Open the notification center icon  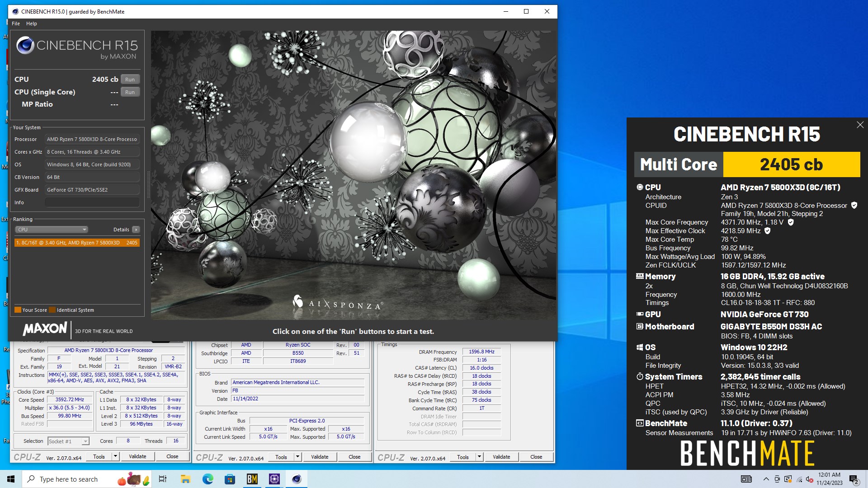[x=854, y=479]
